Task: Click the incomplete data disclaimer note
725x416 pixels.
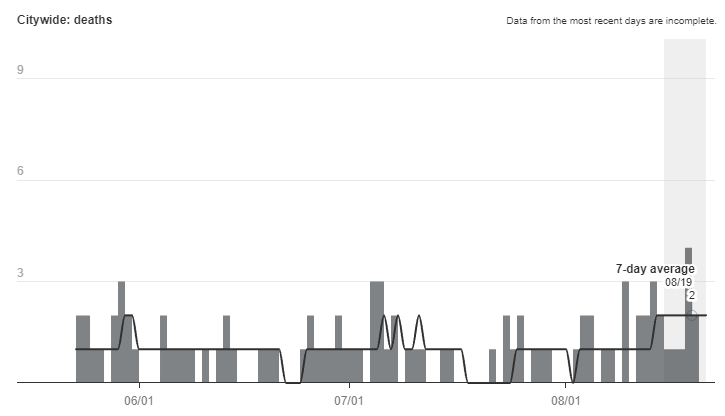Action: tap(612, 20)
